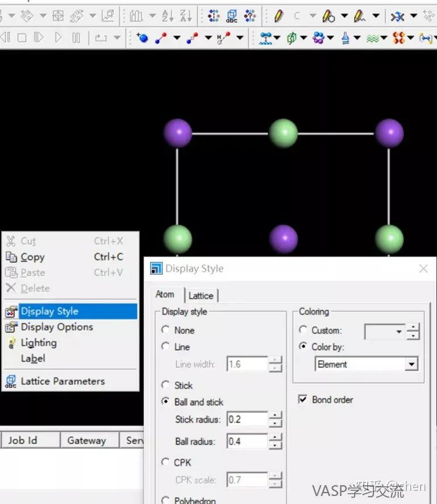The image size is (437, 504).
Task: Click the Ball radius input field
Action: click(x=247, y=441)
